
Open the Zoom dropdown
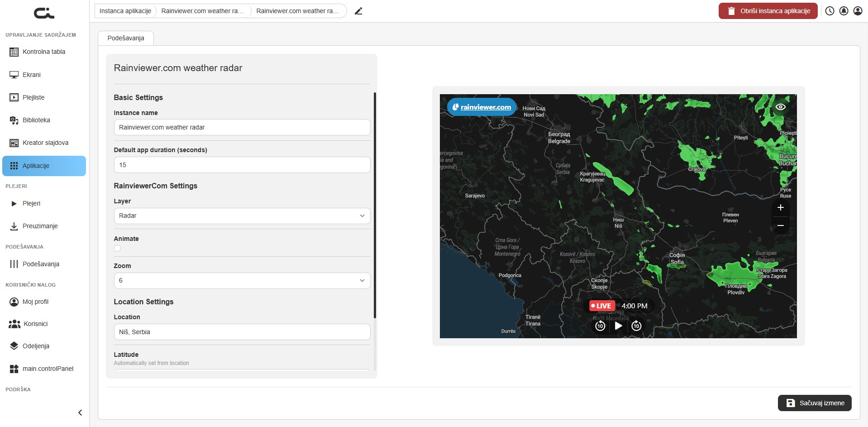(242, 280)
